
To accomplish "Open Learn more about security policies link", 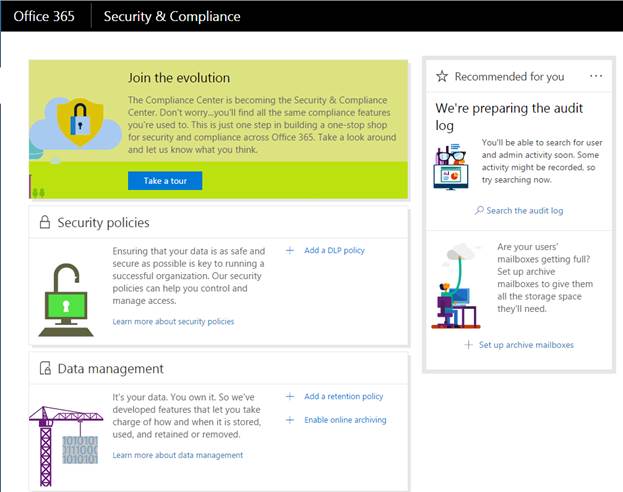I will pyautogui.click(x=173, y=322).
